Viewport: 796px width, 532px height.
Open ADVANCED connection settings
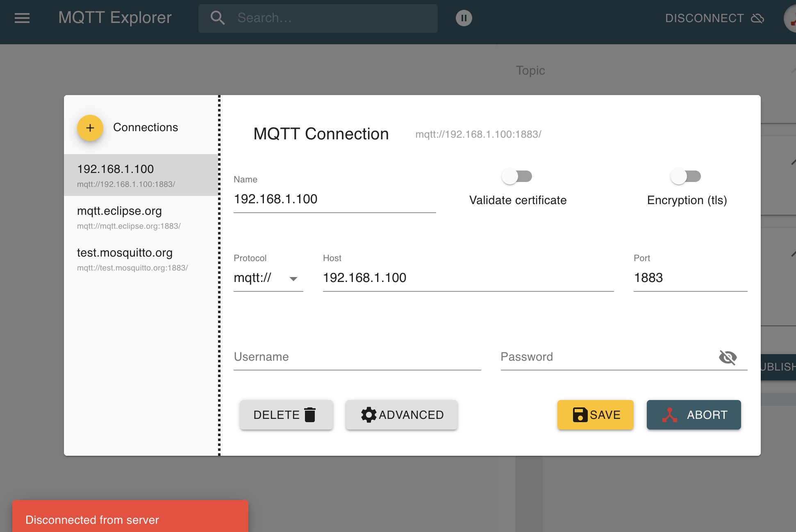pos(402,415)
